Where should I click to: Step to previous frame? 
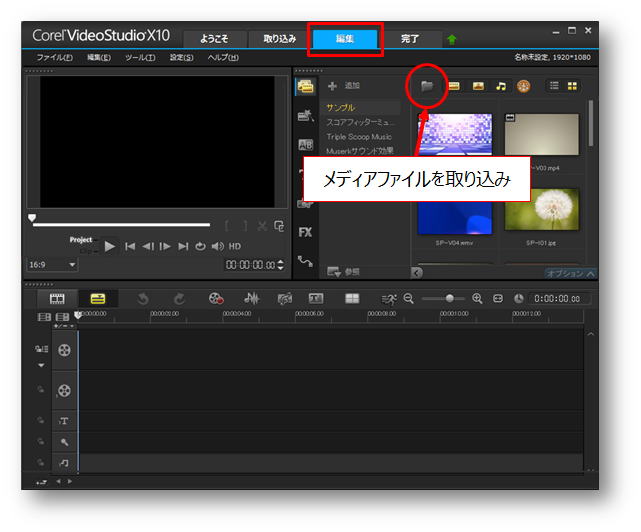[148, 246]
